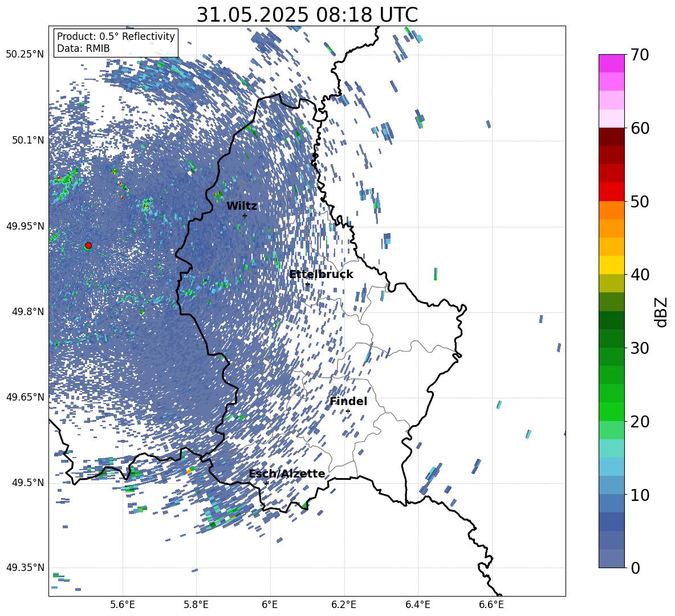This screenshot has height=616, width=675.
Task: Click the 6.4°E longitude label
Action: point(417,605)
